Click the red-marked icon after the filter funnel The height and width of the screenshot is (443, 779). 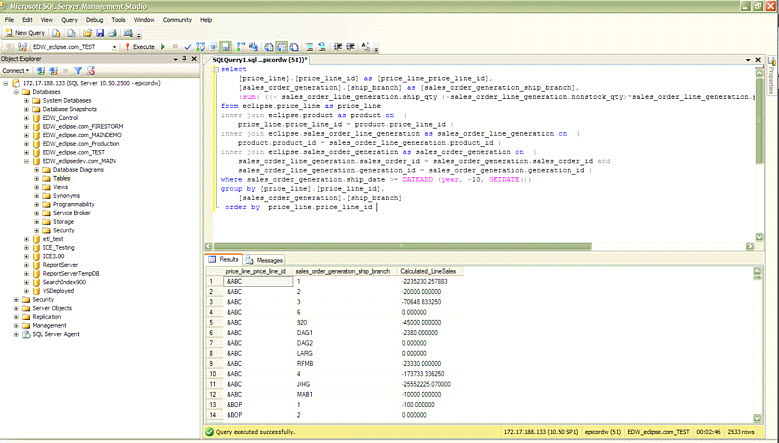pyautogui.click(x=90, y=71)
